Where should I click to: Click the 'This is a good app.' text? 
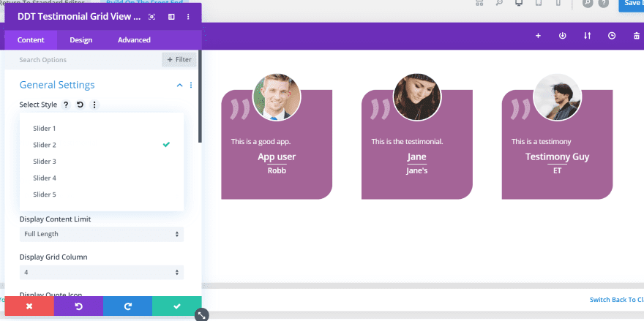pos(261,142)
